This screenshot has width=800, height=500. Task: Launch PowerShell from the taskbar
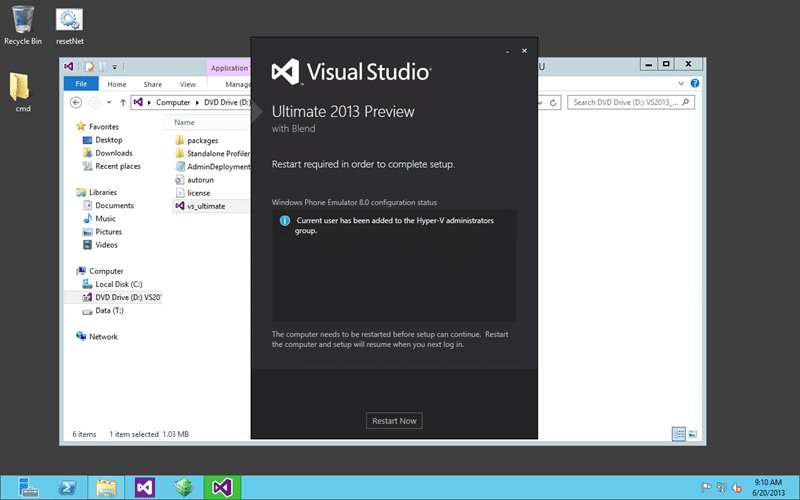(x=67, y=487)
